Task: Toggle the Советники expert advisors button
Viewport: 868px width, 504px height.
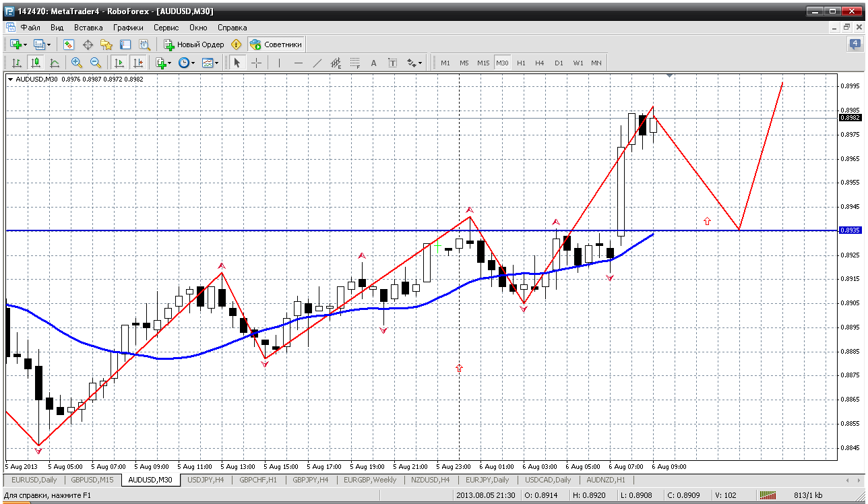Action: click(x=276, y=44)
